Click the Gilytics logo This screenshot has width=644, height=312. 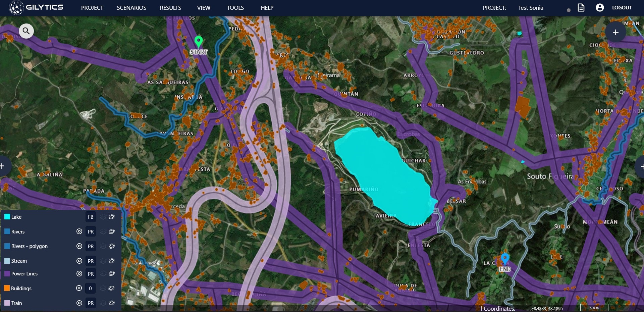[36, 7]
